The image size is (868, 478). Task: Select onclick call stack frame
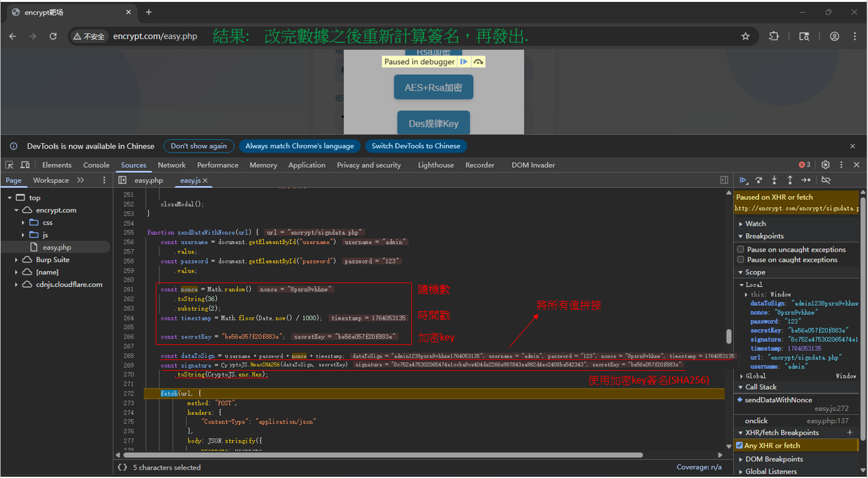[797, 421]
